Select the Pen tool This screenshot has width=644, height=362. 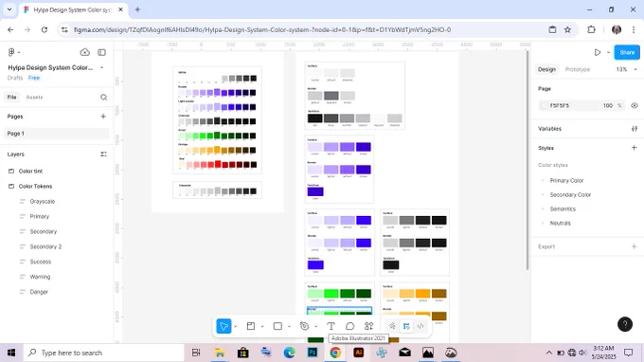pos(304,326)
